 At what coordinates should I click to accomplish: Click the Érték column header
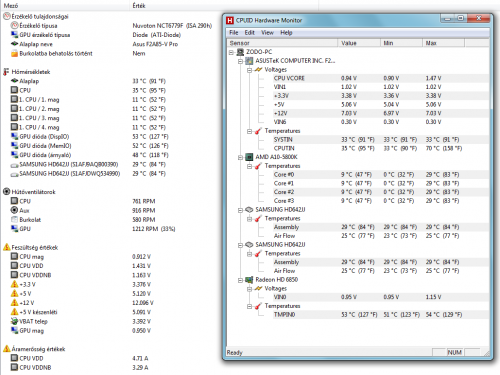click(x=224, y=6)
